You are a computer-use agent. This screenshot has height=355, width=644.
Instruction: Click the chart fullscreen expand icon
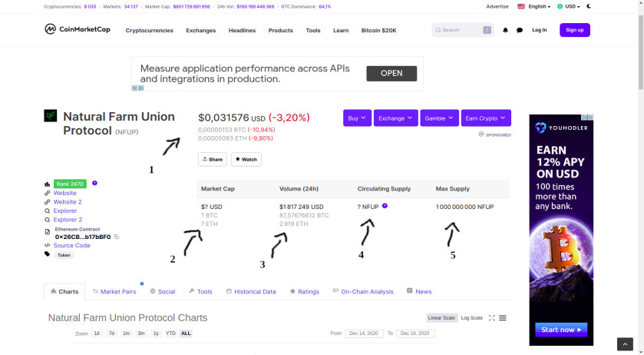[491, 317]
